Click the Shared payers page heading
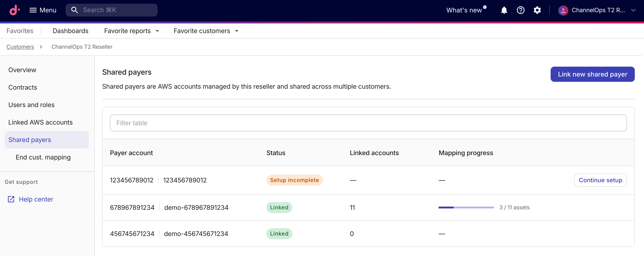 [127, 72]
